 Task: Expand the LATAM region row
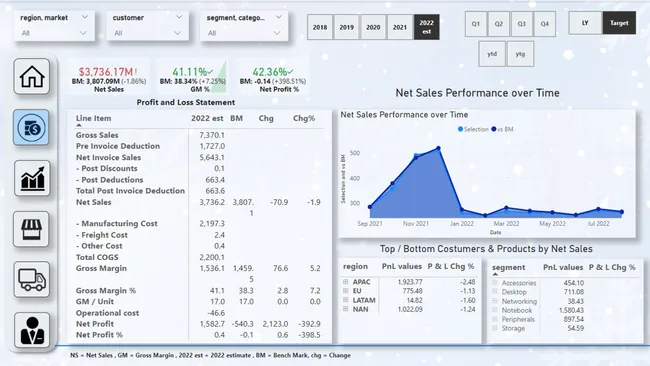345,300
